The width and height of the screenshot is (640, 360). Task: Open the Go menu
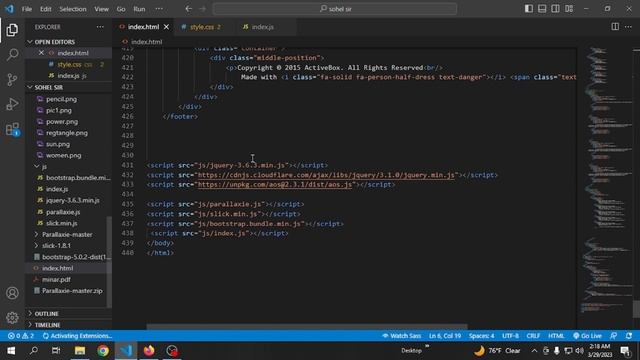pyautogui.click(x=121, y=9)
